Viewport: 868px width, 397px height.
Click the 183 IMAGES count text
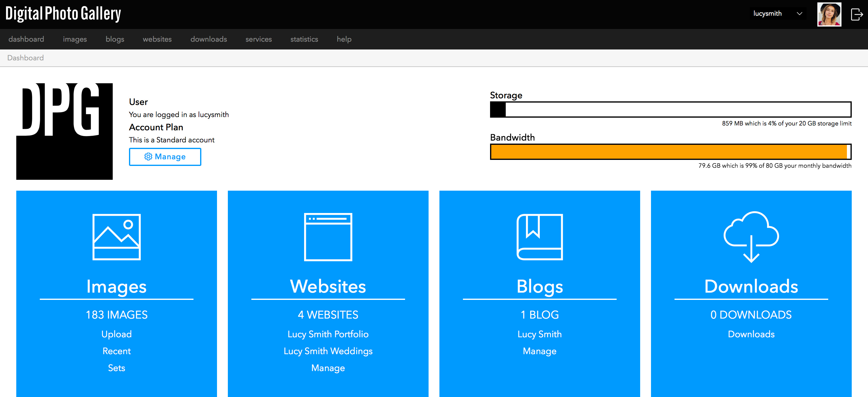pyautogui.click(x=117, y=315)
